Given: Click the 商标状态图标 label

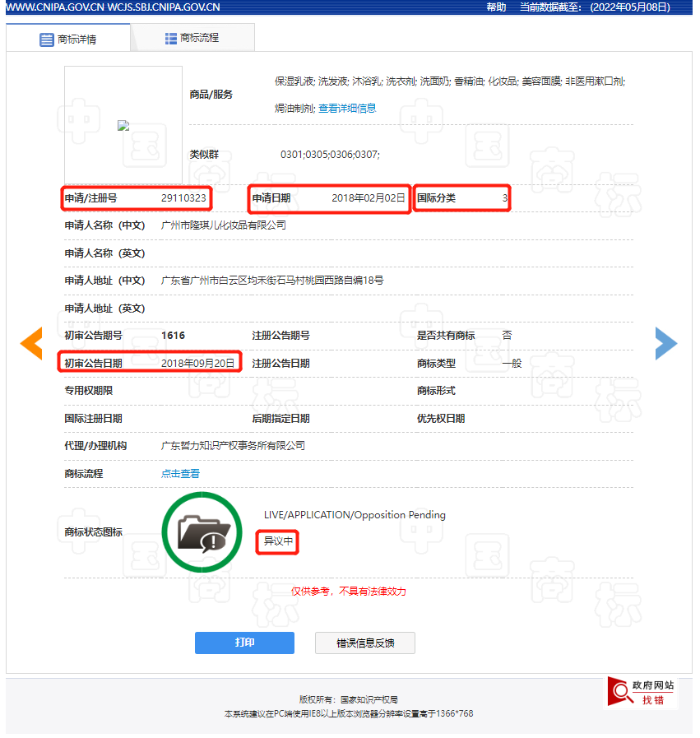Looking at the screenshot, I should pyautogui.click(x=93, y=532).
